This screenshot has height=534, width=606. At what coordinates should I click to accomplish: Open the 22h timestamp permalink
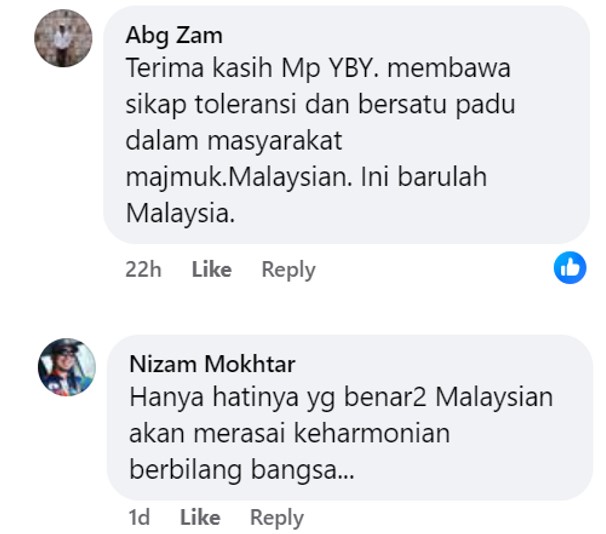(x=143, y=269)
